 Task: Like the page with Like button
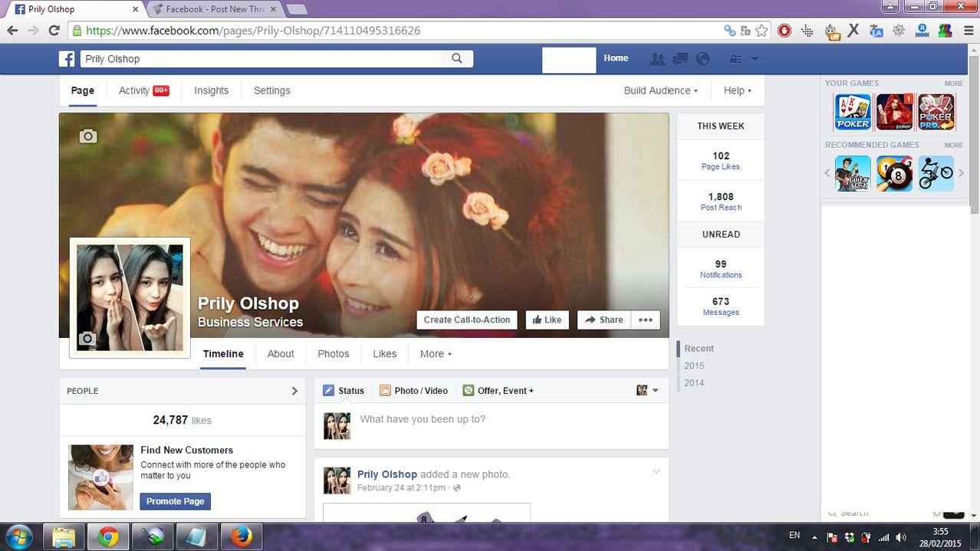pyautogui.click(x=547, y=320)
